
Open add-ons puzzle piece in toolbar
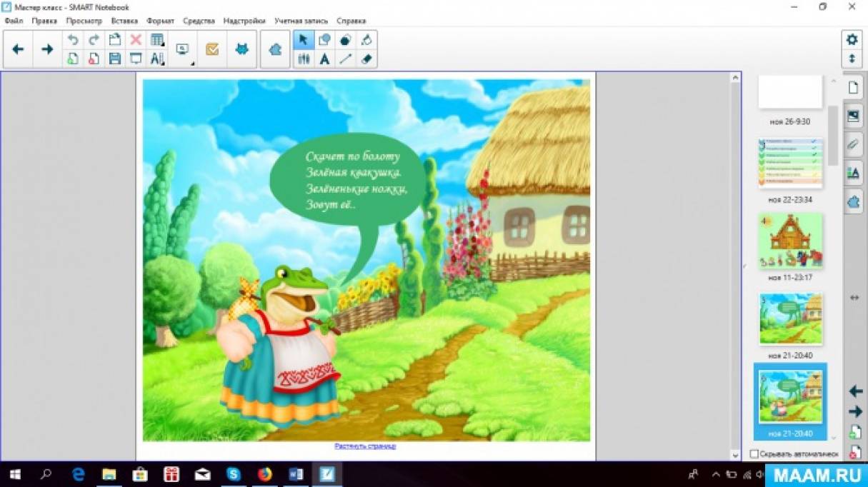[x=275, y=49]
